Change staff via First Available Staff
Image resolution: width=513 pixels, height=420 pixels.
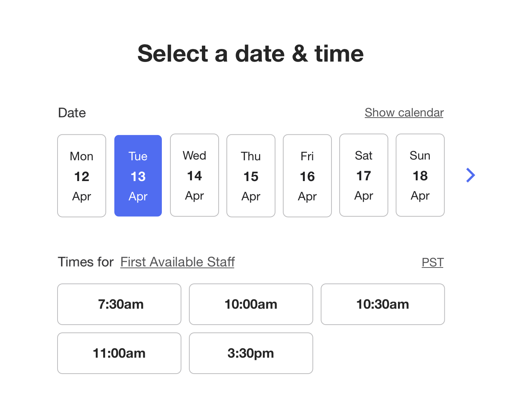[x=177, y=262]
